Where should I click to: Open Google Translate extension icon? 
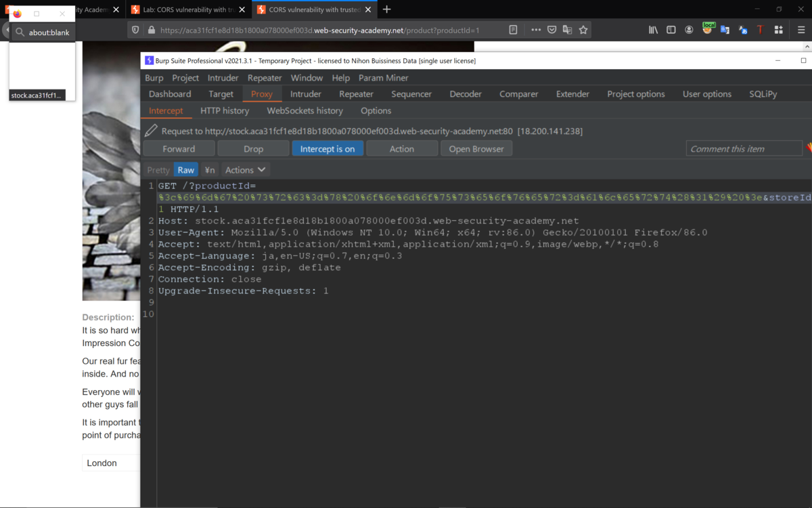[725, 30]
